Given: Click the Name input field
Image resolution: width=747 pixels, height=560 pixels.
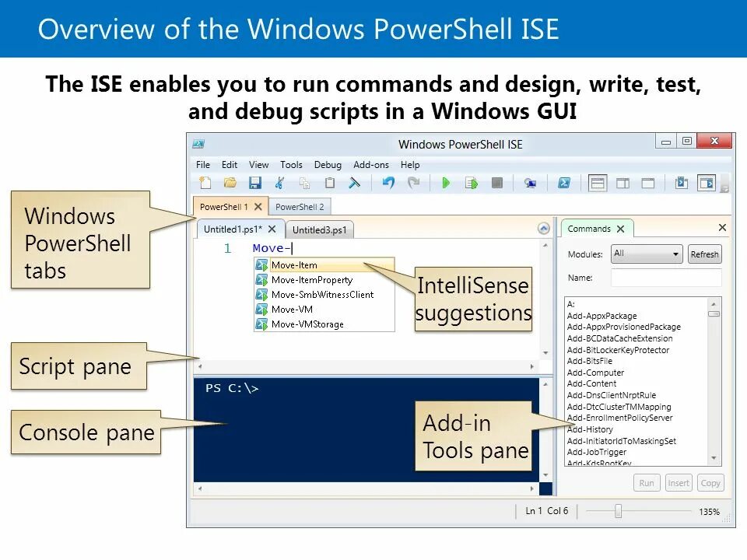Looking at the screenshot, I should click(666, 278).
